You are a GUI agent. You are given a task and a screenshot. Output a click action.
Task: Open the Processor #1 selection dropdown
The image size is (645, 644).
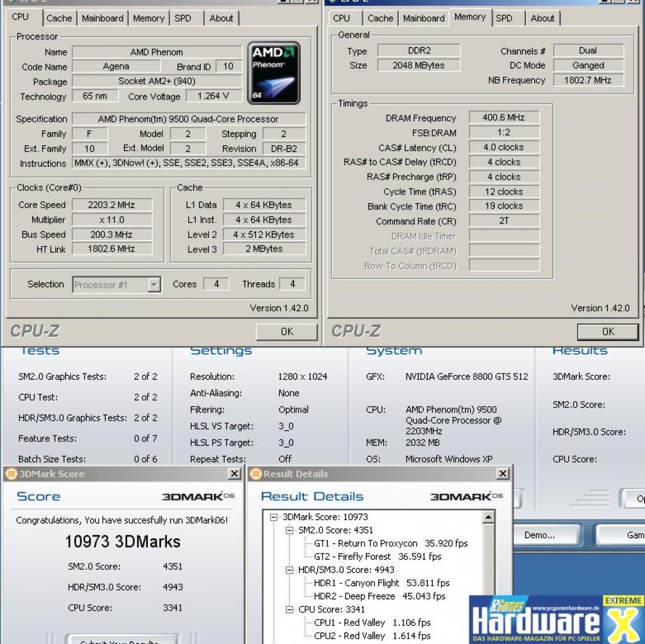pos(154,284)
